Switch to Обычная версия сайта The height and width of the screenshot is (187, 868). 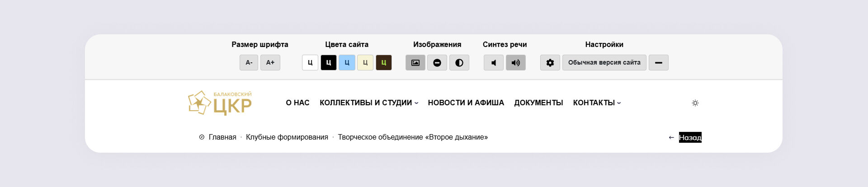[604, 63]
